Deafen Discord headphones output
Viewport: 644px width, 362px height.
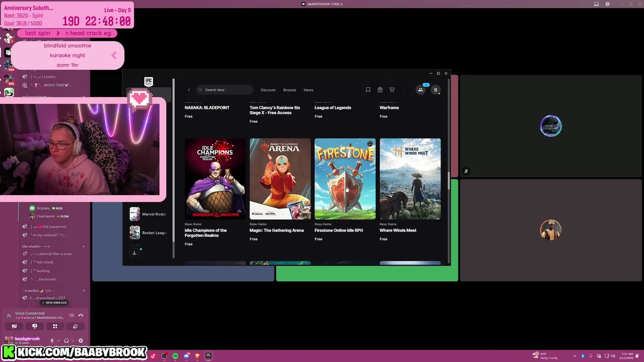66,340
